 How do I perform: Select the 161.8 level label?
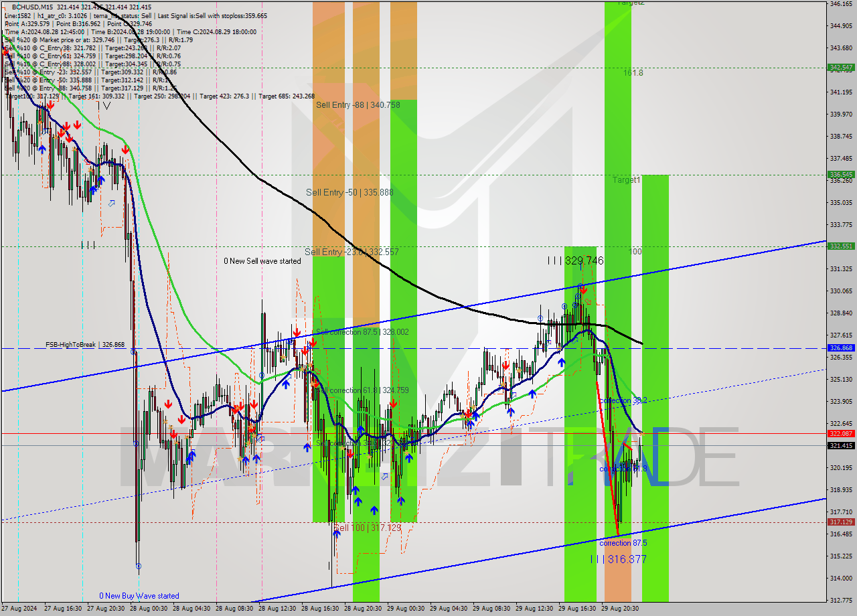pos(633,72)
